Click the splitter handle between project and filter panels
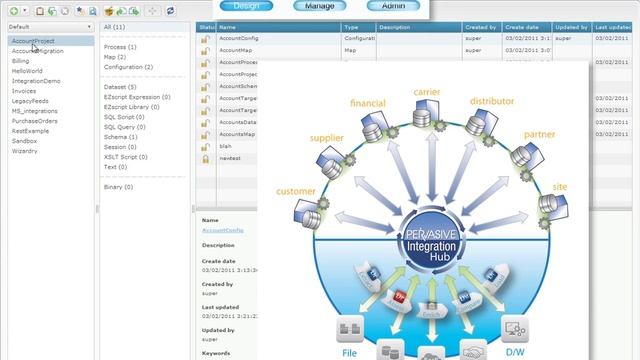 tap(97, 209)
